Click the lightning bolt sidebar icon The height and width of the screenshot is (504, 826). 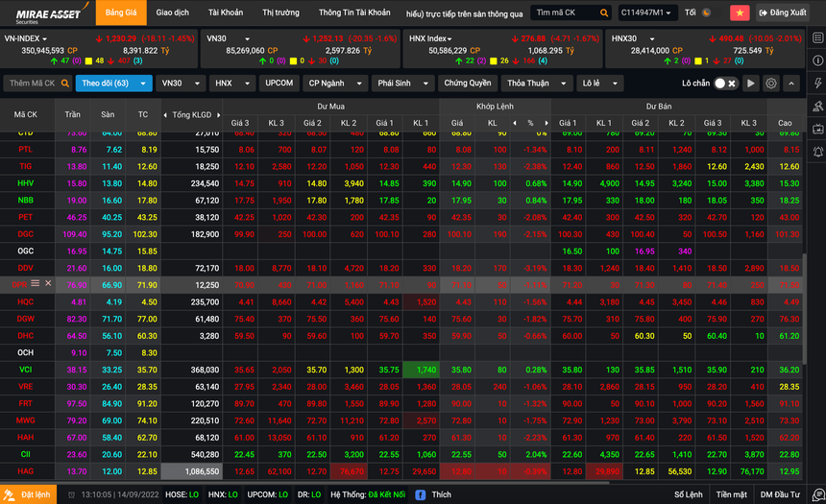click(x=816, y=83)
